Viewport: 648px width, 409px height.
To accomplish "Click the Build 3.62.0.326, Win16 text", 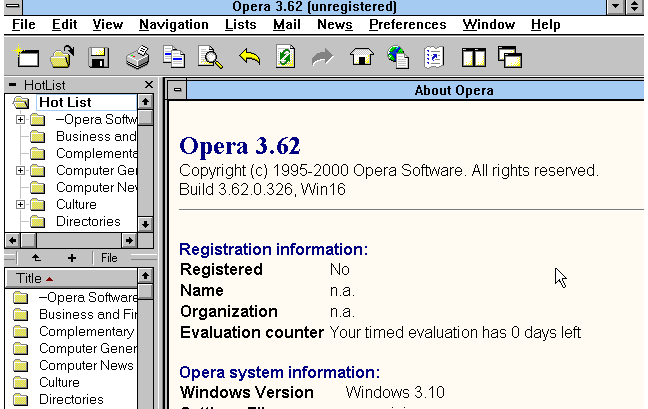I will (262, 190).
